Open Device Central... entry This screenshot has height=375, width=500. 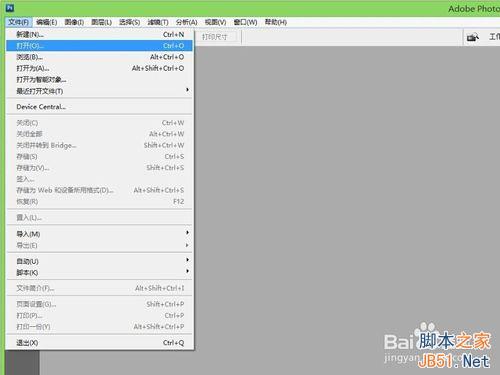99,107
